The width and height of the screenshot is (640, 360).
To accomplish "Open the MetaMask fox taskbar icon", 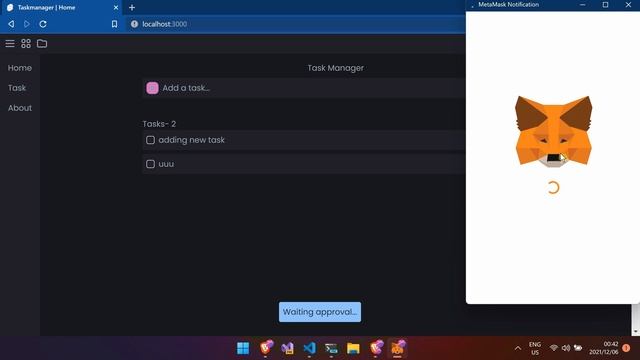I will coord(398,348).
